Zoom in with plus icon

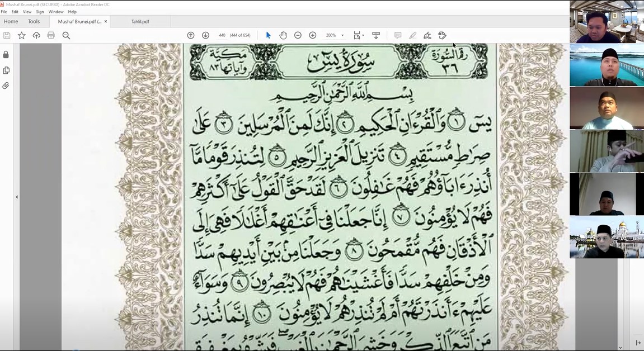[x=313, y=35]
